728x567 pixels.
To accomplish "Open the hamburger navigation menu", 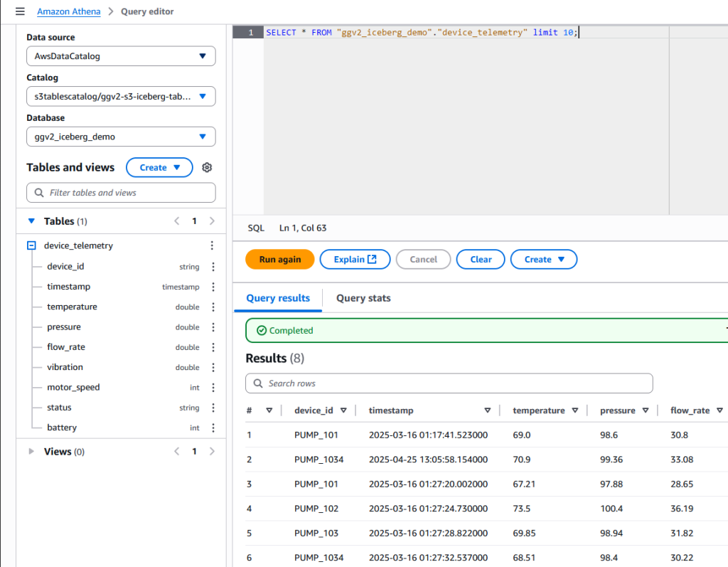I will click(x=20, y=11).
